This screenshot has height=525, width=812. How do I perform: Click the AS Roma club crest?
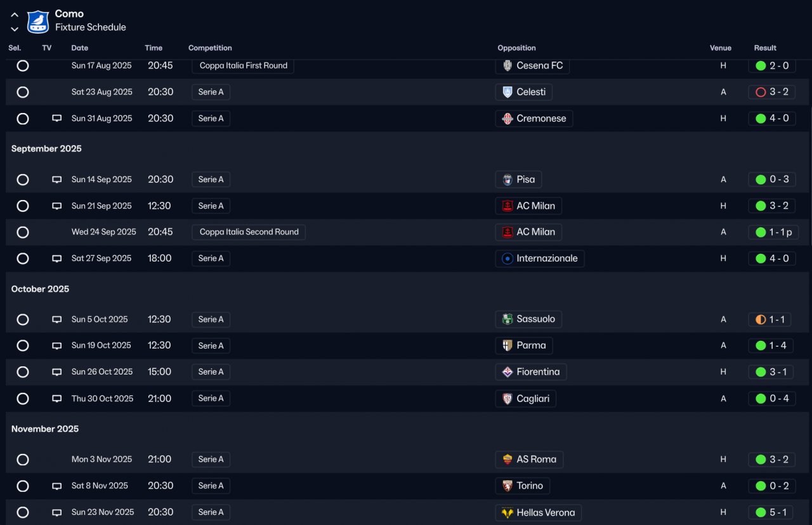[x=507, y=460]
